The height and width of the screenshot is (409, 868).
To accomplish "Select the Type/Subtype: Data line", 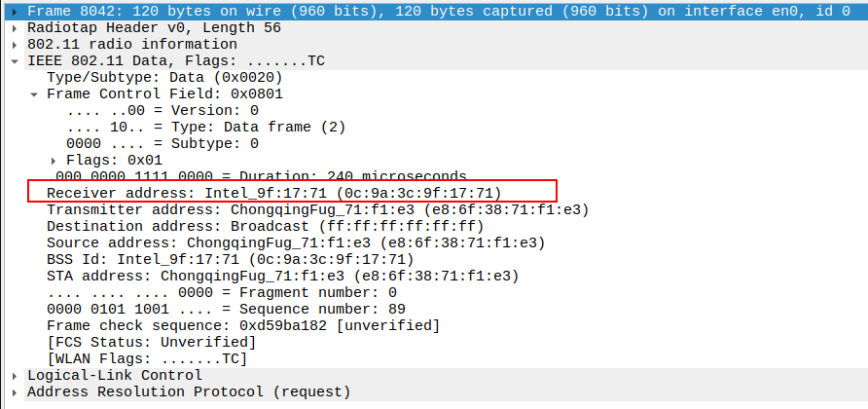I will click(165, 77).
